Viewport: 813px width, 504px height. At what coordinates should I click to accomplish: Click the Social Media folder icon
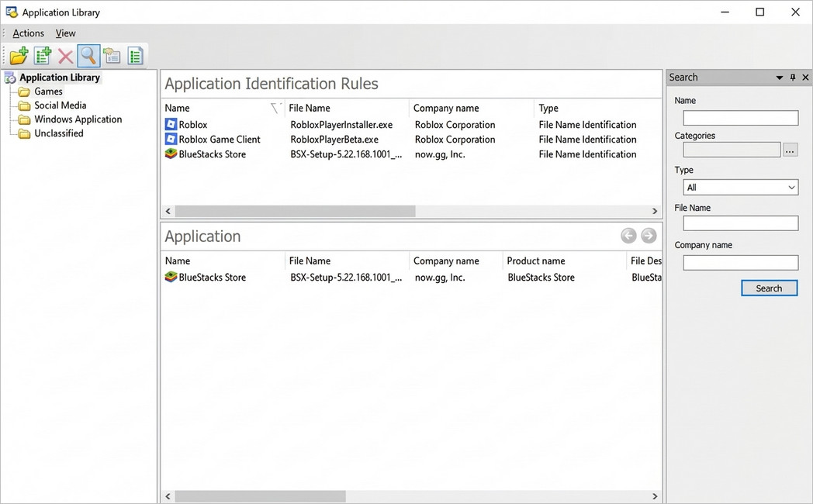click(x=24, y=105)
